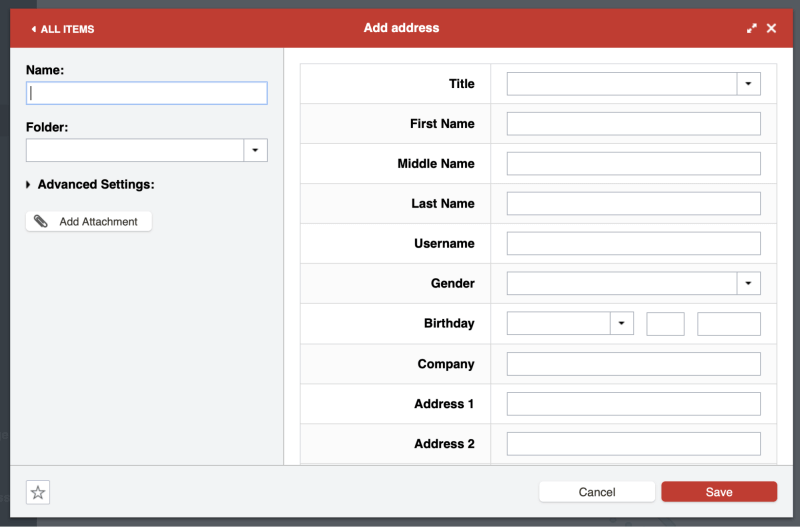
Task: Click Add Attachment paperclip button
Action: click(89, 221)
